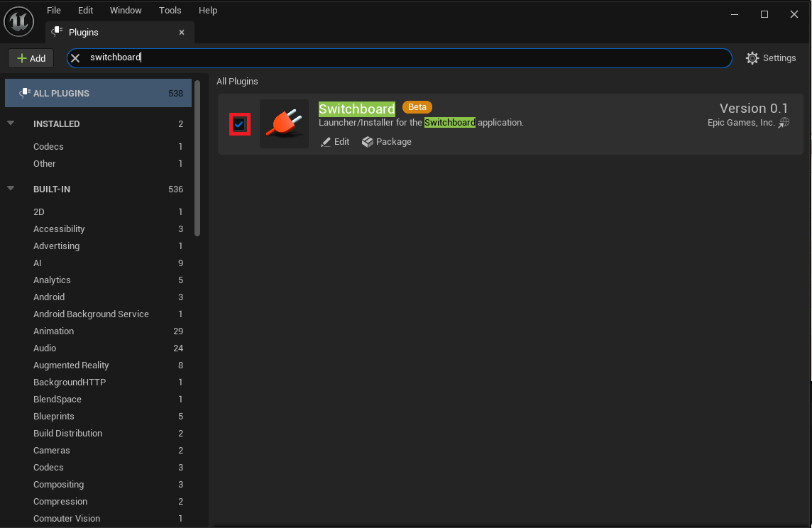Open the Help menu
The height and width of the screenshot is (528, 812).
[x=208, y=11]
